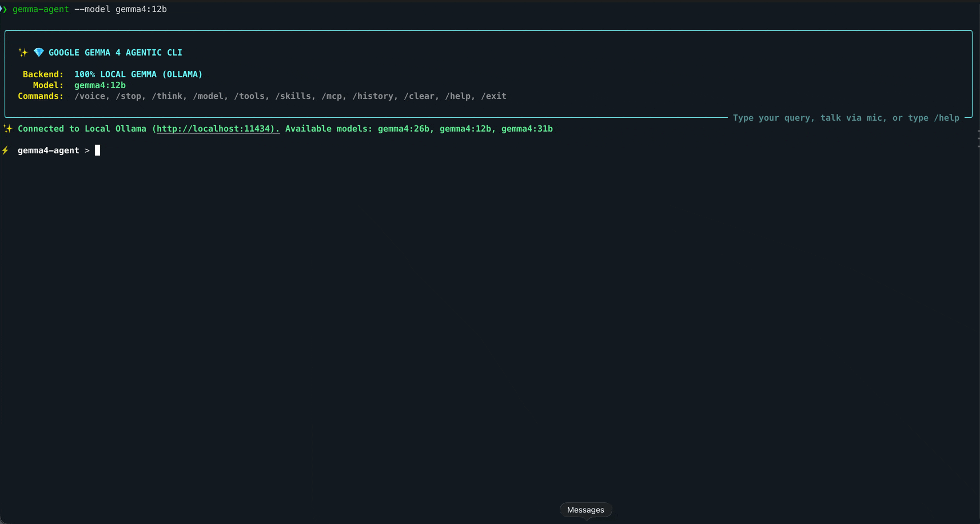
Task: Click the Commands: label
Action: point(41,96)
